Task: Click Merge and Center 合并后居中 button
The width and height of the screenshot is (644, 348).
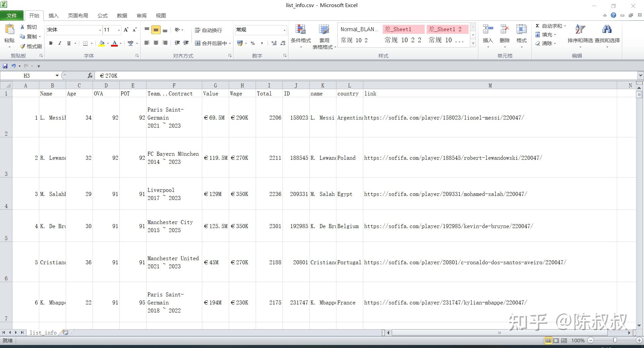Action: (213, 43)
